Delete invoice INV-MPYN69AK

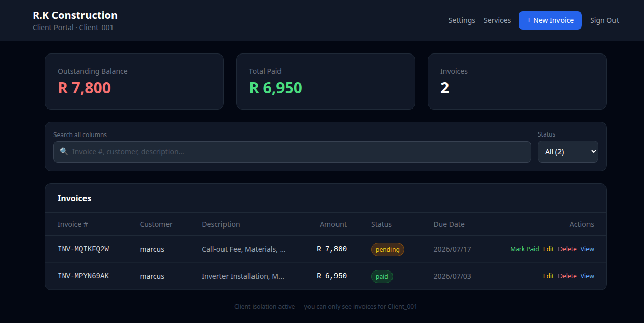coord(567,276)
